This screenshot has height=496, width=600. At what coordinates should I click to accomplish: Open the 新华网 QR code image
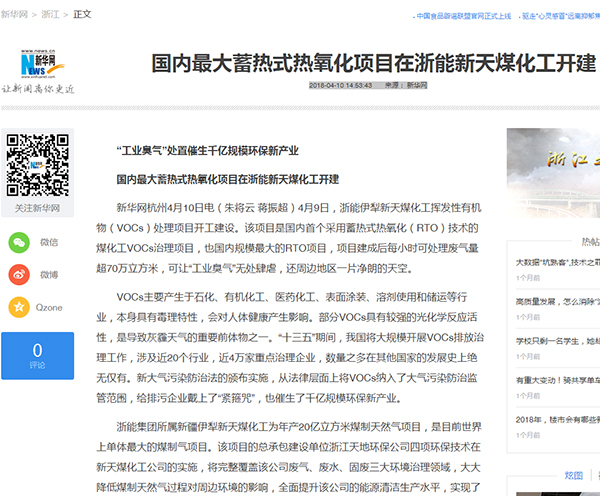(x=37, y=165)
